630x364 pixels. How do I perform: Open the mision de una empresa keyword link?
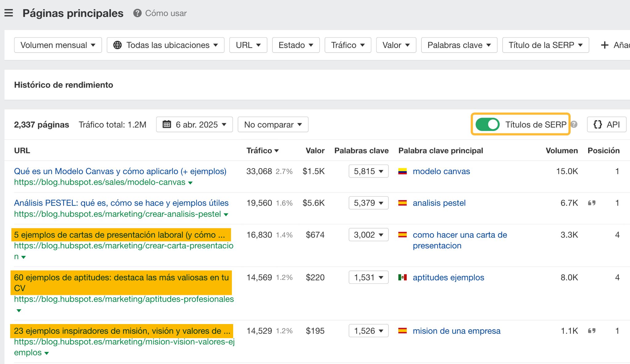pyautogui.click(x=457, y=331)
